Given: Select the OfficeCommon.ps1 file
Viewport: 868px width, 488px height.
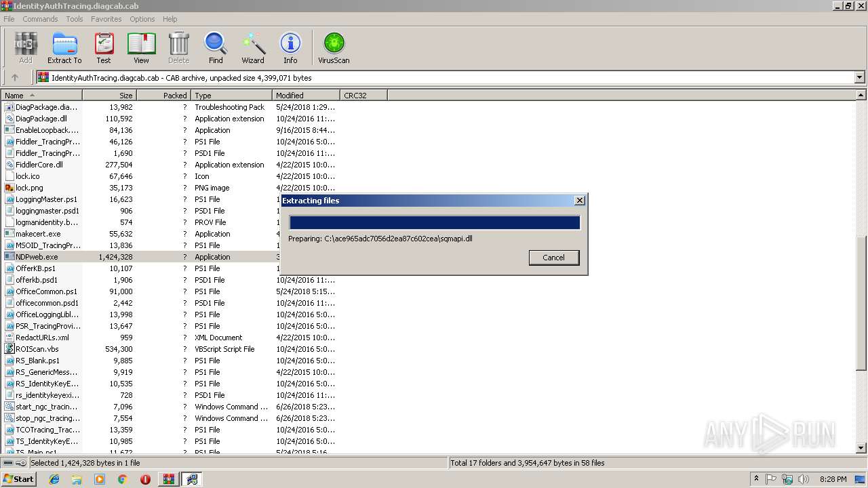Looking at the screenshot, I should tap(46, 291).
